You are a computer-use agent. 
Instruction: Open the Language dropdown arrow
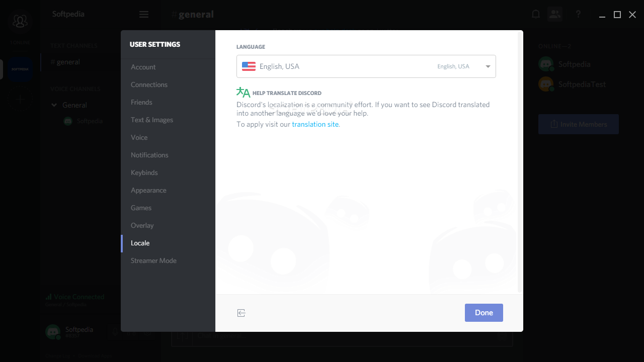(x=488, y=66)
